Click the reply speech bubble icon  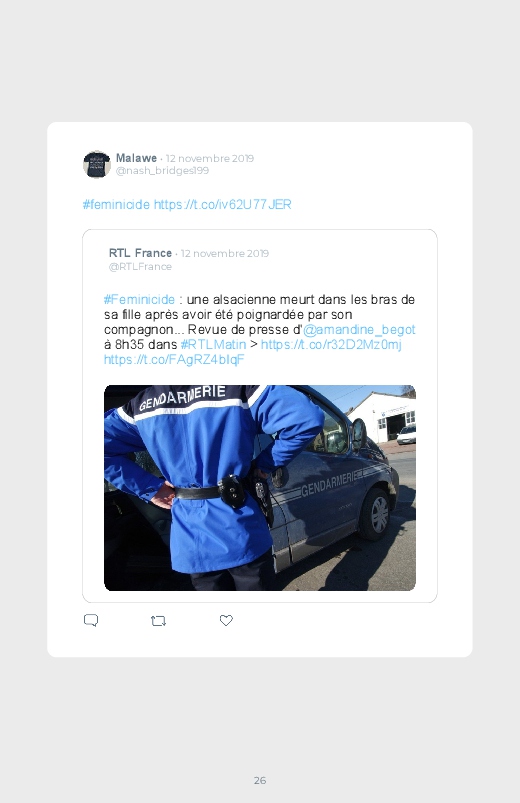pyautogui.click(x=91, y=620)
